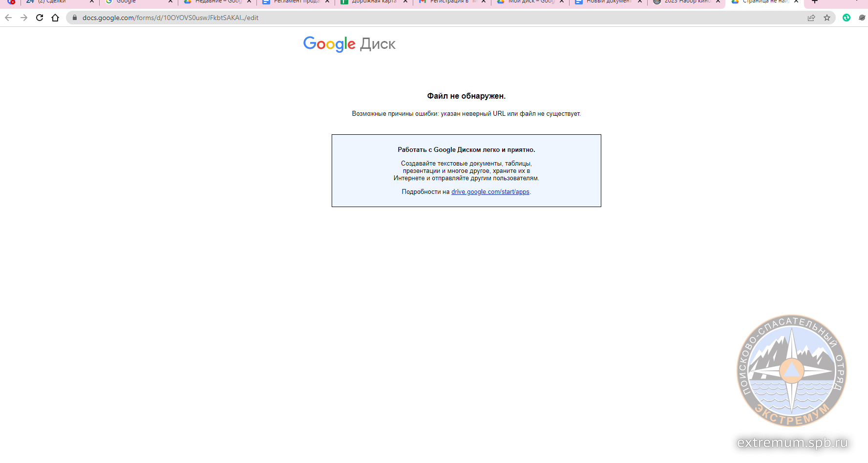
Task: Go back to the previous page
Action: [x=8, y=18]
